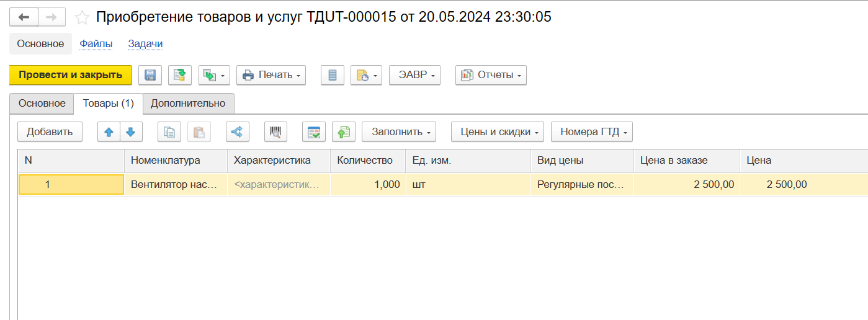Click the Вид цены column header
868x320 pixels.
[x=582, y=161]
